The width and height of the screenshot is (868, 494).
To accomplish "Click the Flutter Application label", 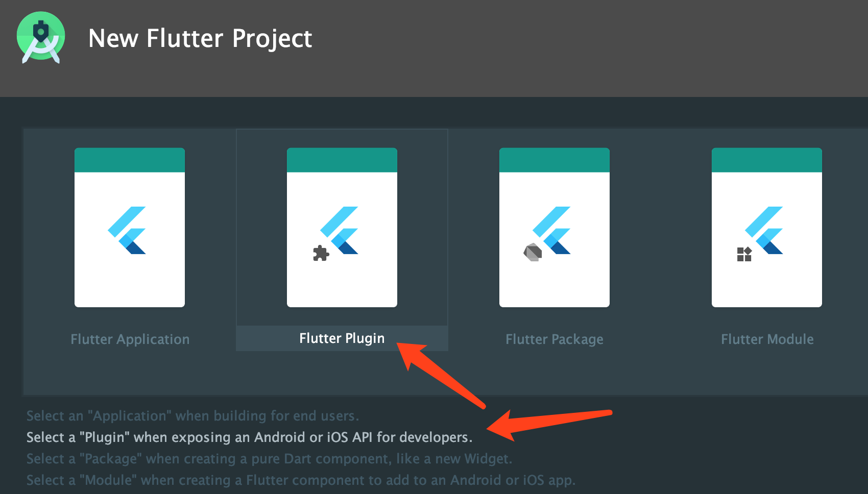I will 130,339.
